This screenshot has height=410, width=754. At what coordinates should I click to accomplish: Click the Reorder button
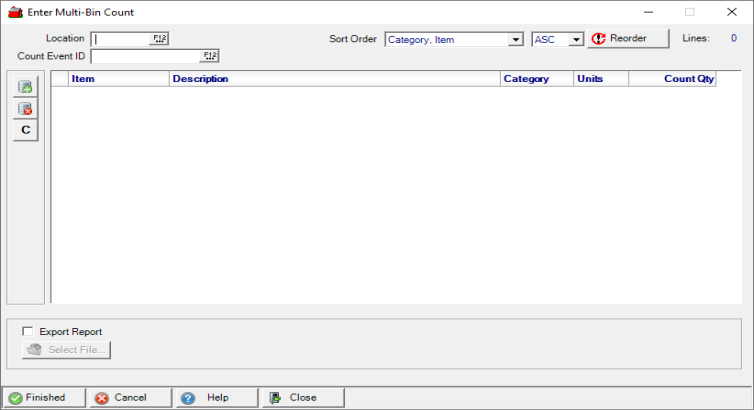pyautogui.click(x=627, y=39)
